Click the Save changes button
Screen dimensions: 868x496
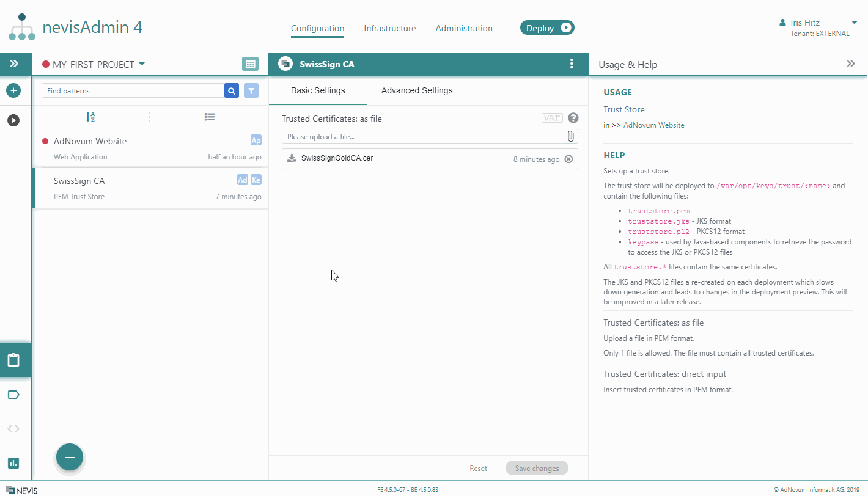[537, 469]
